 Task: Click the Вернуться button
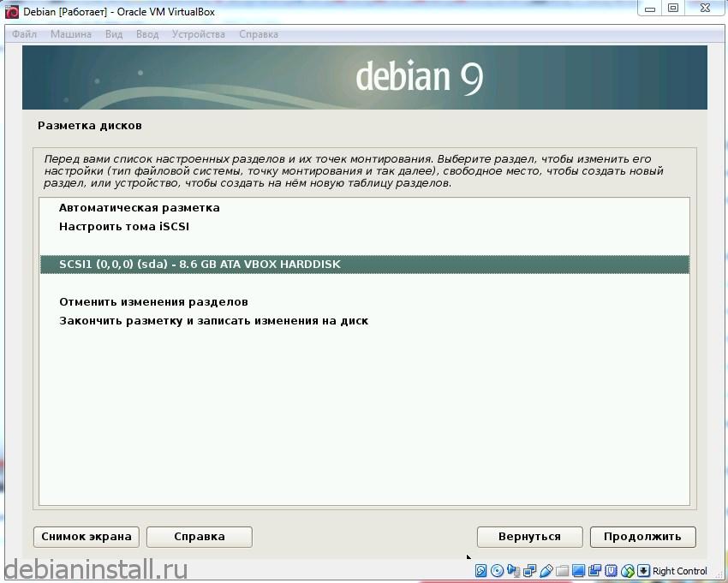coord(530,537)
